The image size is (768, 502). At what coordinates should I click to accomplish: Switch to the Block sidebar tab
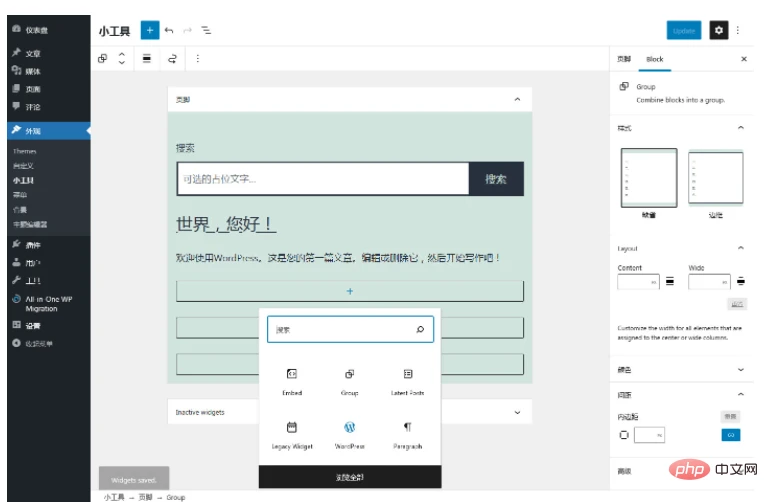click(654, 59)
